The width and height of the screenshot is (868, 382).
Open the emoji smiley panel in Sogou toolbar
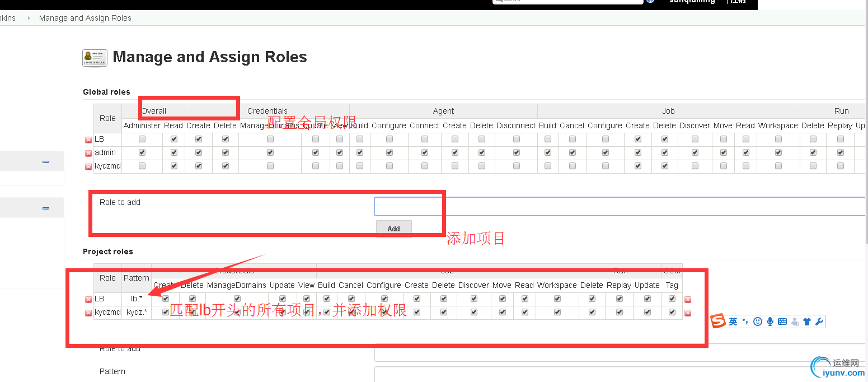pos(758,322)
